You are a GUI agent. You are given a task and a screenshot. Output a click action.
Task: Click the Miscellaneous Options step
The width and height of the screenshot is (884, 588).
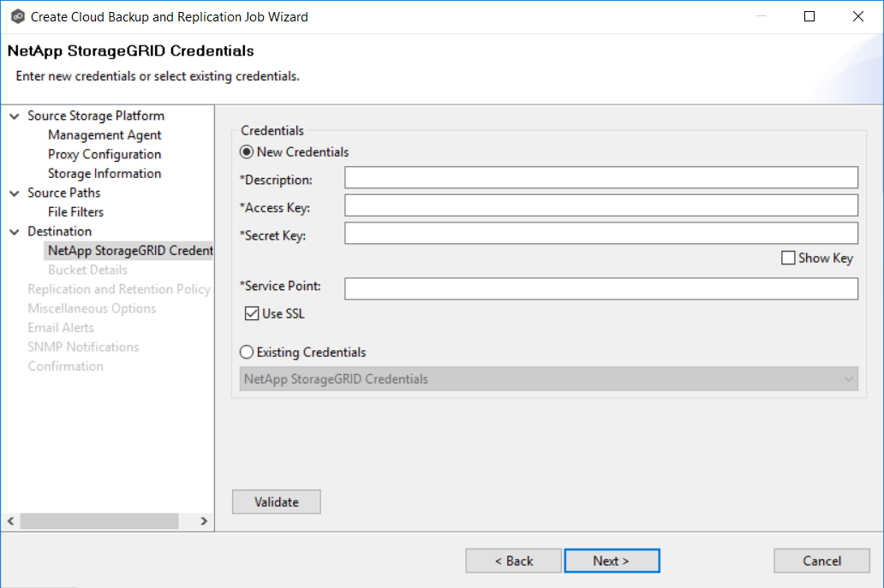[x=92, y=309]
